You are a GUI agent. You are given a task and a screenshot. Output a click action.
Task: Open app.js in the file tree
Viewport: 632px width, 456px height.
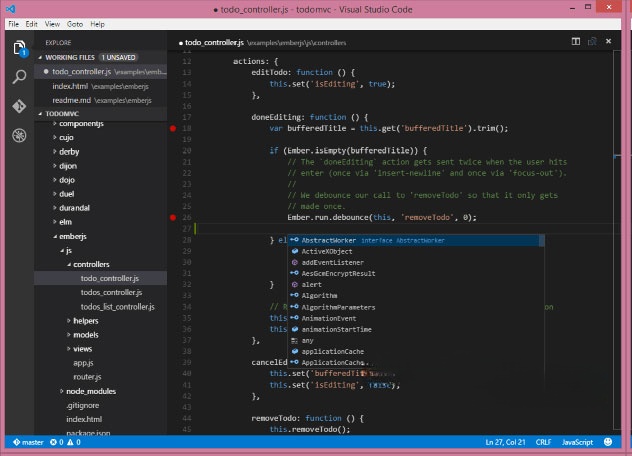[100, 363]
